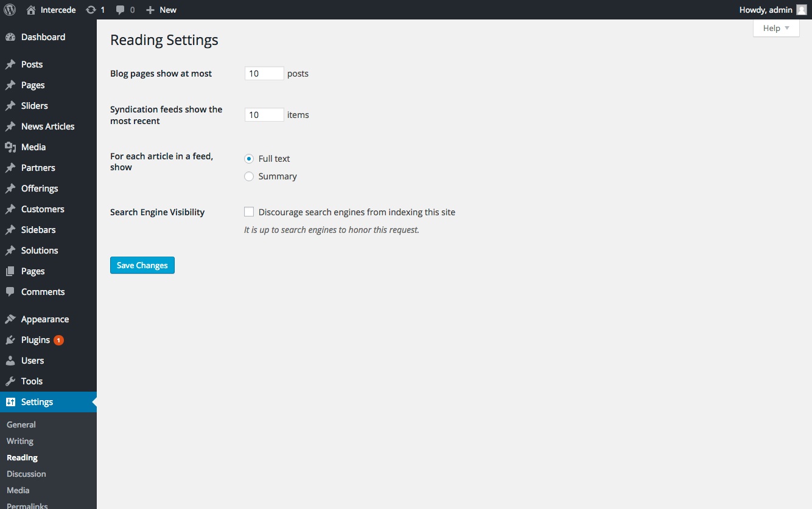Click the Plugins plug icon

point(10,340)
